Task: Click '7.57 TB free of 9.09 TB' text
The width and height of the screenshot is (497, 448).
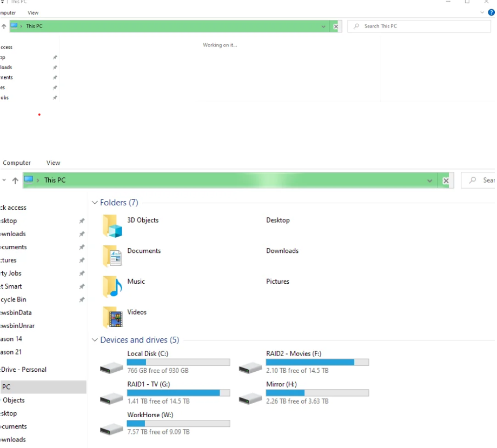Action: (158, 432)
